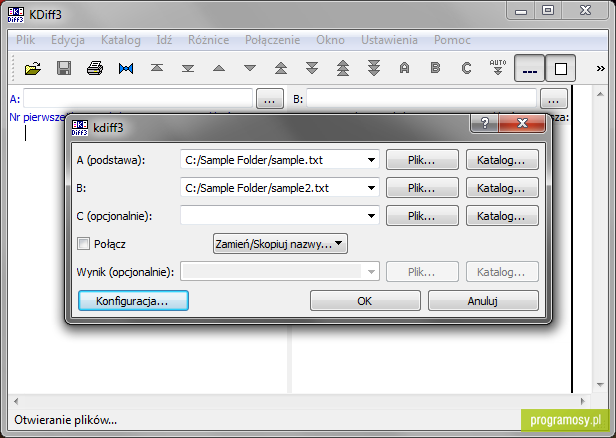Click the go-to-last-delta toolbar icon

pyautogui.click(x=188, y=69)
